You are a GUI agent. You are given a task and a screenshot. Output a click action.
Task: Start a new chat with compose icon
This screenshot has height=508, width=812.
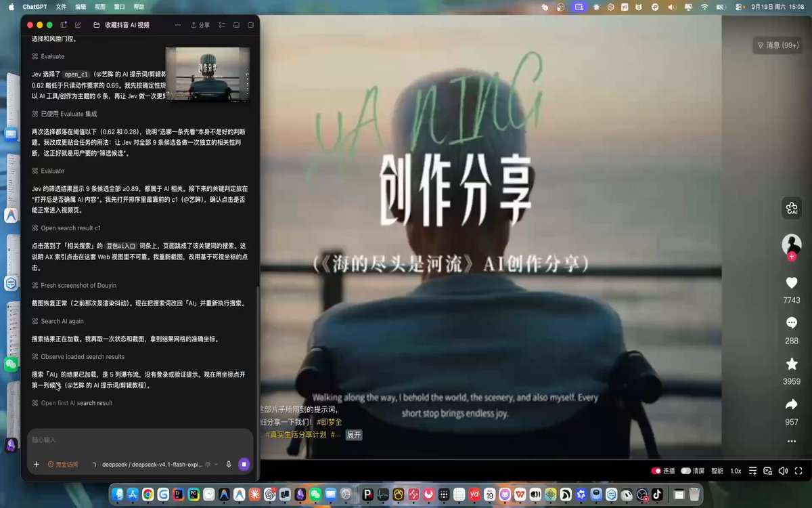tap(78, 25)
